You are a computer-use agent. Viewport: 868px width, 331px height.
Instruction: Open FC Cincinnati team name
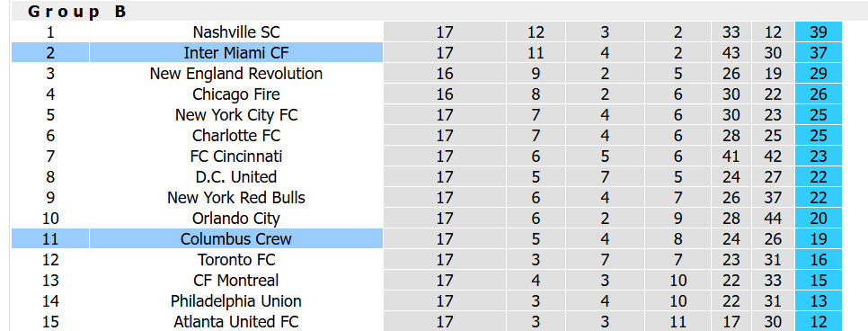click(236, 157)
